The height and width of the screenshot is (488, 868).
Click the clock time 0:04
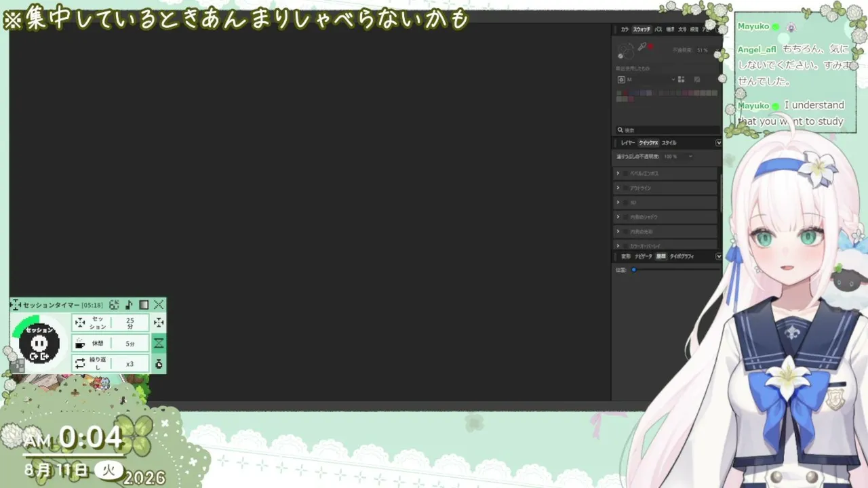tap(90, 438)
